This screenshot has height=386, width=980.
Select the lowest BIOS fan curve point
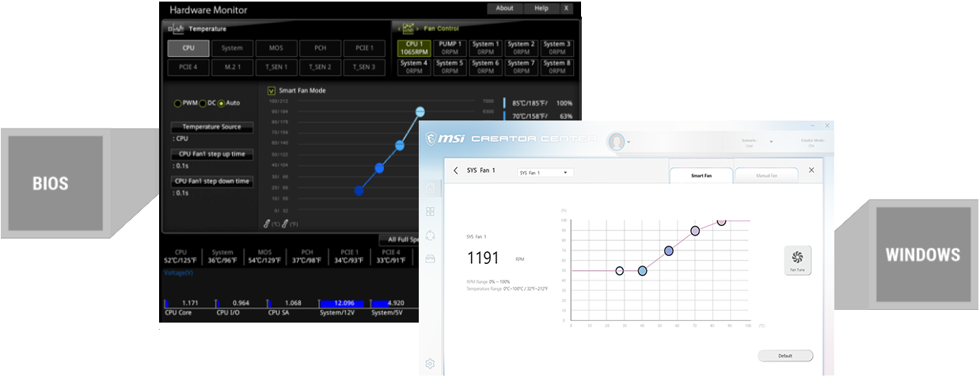click(359, 190)
